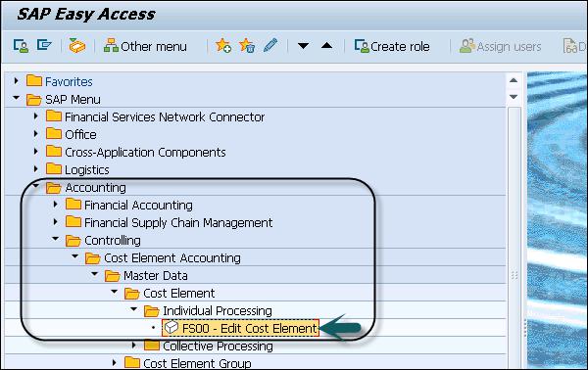Open the SAP Business Workplace icon
Image resolution: width=588 pixels, height=370 pixels.
76,46
